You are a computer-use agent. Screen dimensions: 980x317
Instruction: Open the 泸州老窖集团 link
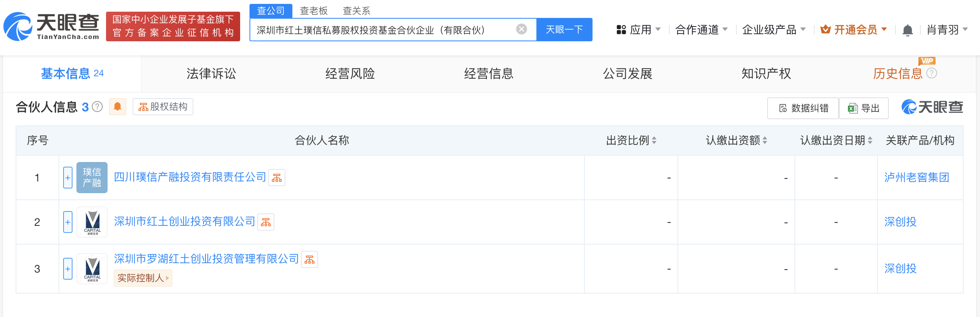click(916, 178)
